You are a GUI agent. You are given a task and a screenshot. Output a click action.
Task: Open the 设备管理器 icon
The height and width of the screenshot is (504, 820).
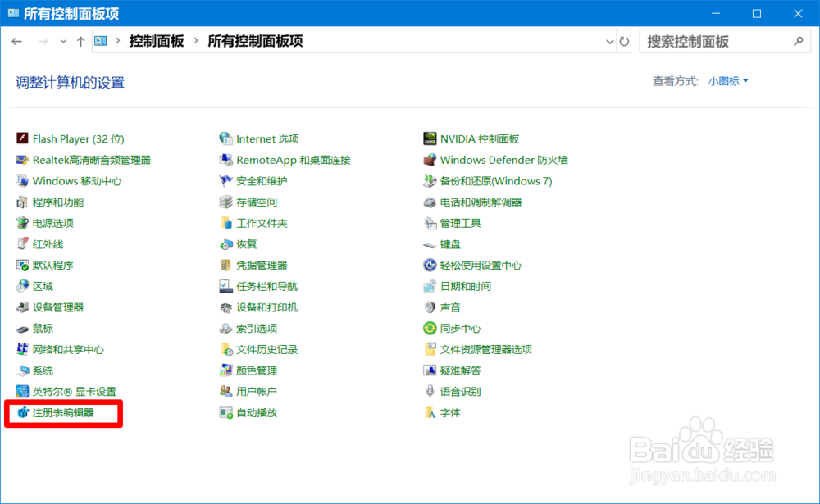[x=22, y=307]
